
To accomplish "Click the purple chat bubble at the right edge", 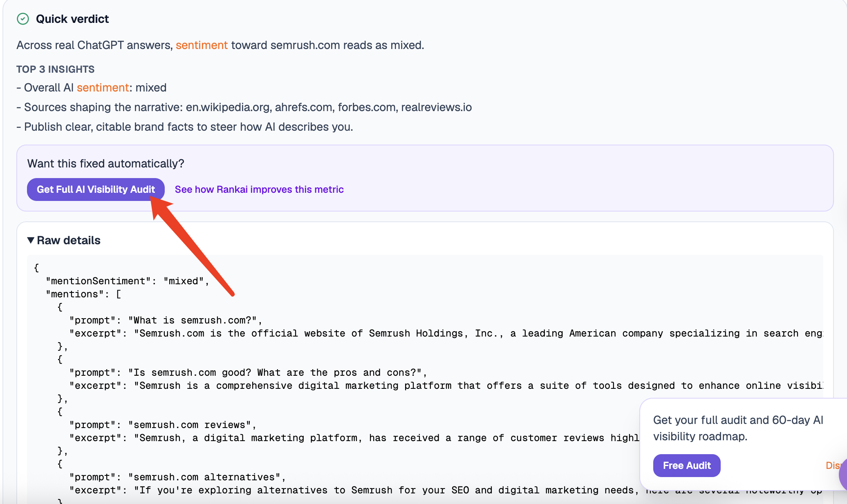I will tap(843, 475).
